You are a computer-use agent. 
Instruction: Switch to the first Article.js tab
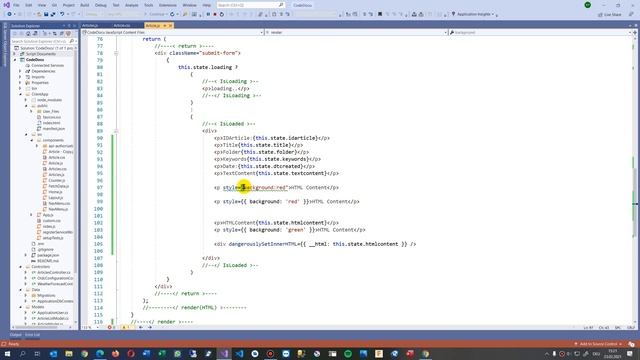[90, 25]
